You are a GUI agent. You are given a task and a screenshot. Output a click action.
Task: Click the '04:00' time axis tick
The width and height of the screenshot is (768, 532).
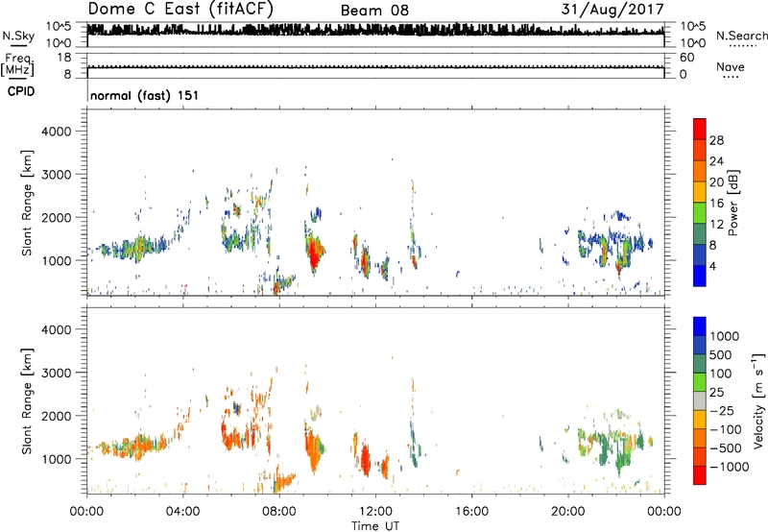(182, 512)
